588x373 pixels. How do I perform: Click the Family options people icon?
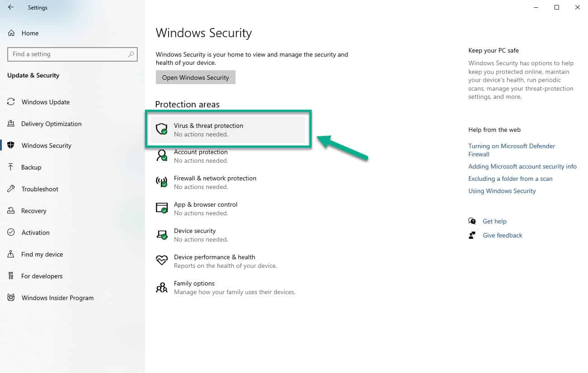point(162,287)
